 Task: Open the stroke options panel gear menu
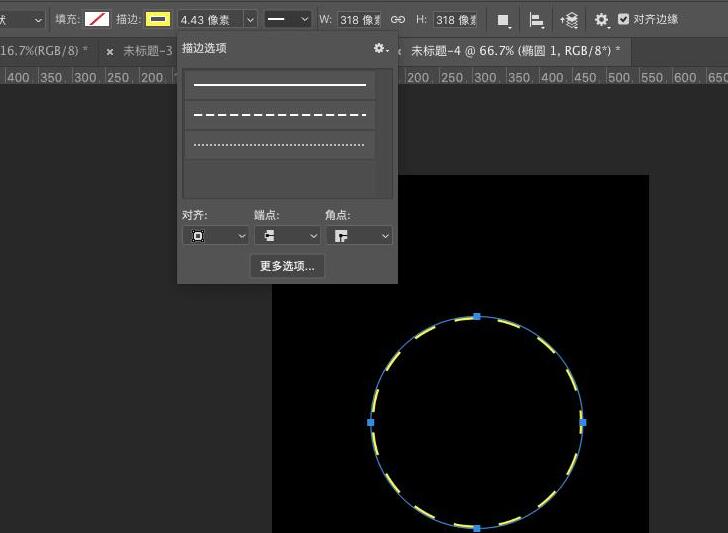(381, 48)
